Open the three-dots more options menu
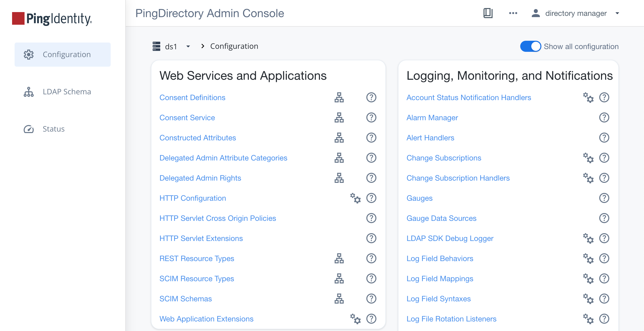This screenshot has height=331, width=644. click(x=513, y=13)
